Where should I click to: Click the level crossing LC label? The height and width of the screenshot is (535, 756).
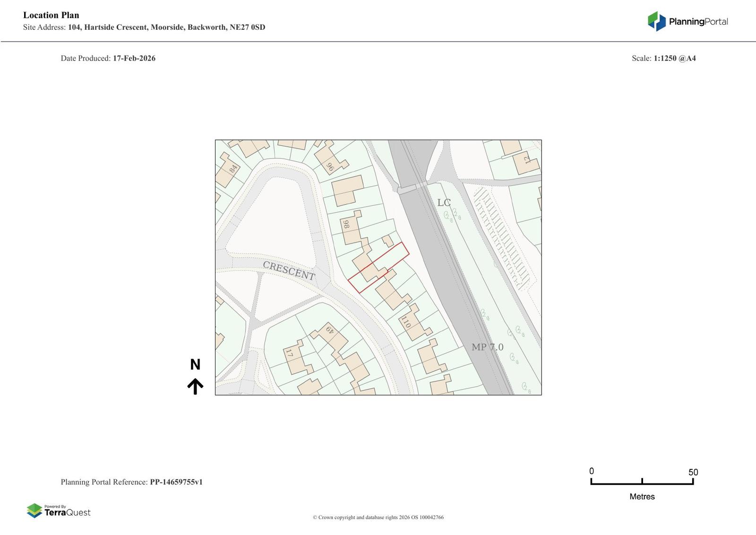444,203
